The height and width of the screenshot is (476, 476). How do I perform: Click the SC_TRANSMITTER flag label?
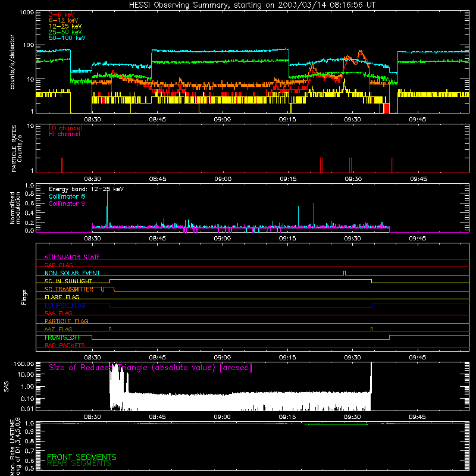coord(68,289)
